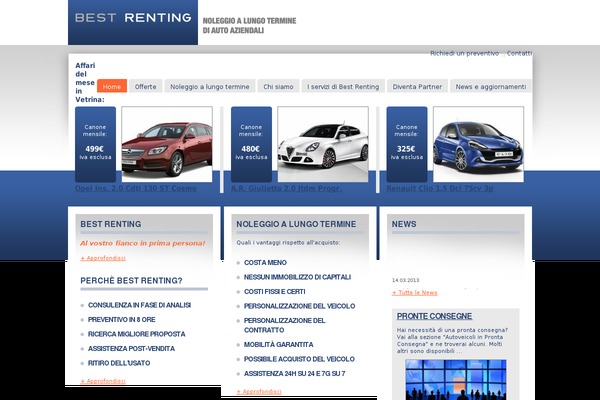
Task: Click Costi fissi e certi item
Action: (x=275, y=292)
